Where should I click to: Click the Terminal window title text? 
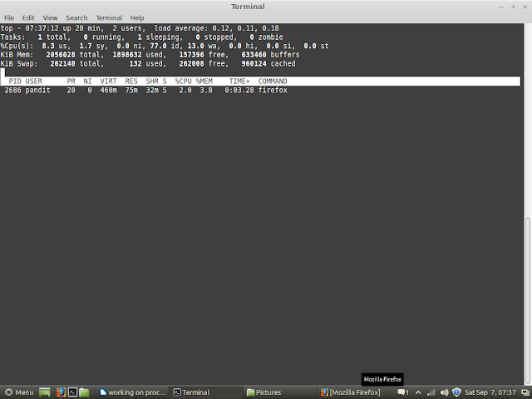248,7
